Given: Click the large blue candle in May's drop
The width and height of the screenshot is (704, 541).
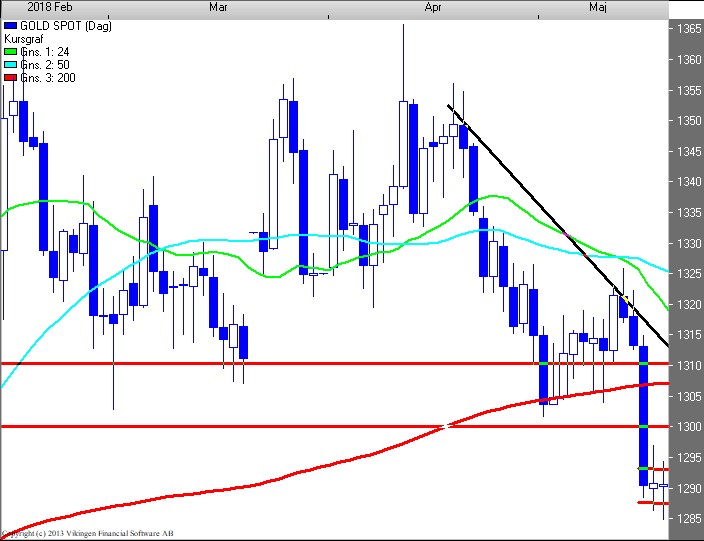Looking at the screenshot, I should tap(643, 415).
